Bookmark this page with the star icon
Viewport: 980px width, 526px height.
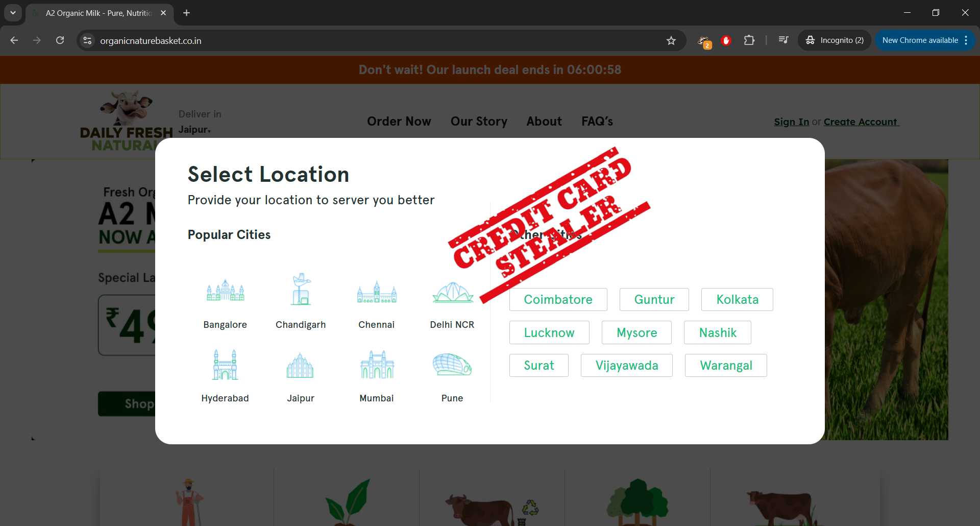click(x=671, y=41)
